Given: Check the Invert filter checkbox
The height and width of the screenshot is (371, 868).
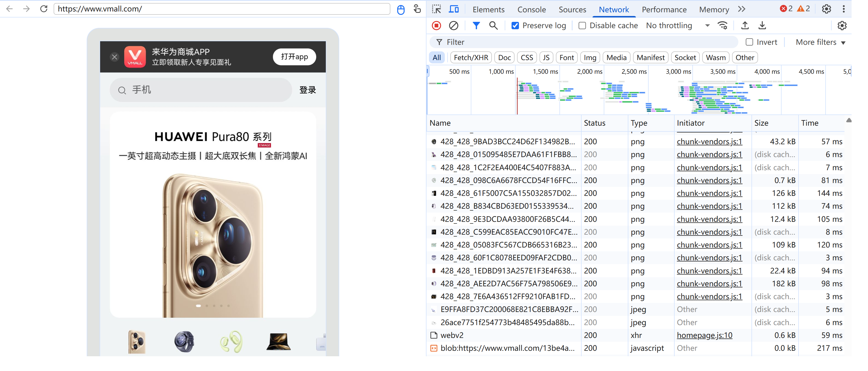Looking at the screenshot, I should 749,42.
